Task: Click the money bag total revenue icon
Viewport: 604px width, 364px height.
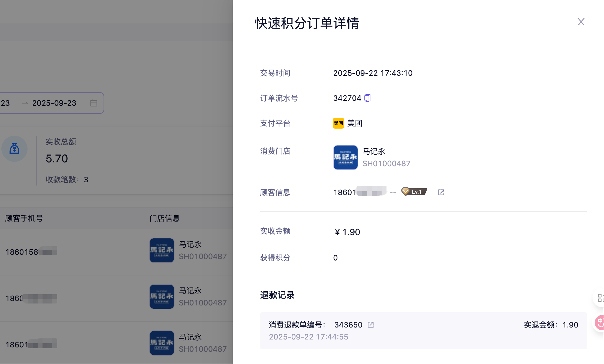Action: tap(14, 149)
